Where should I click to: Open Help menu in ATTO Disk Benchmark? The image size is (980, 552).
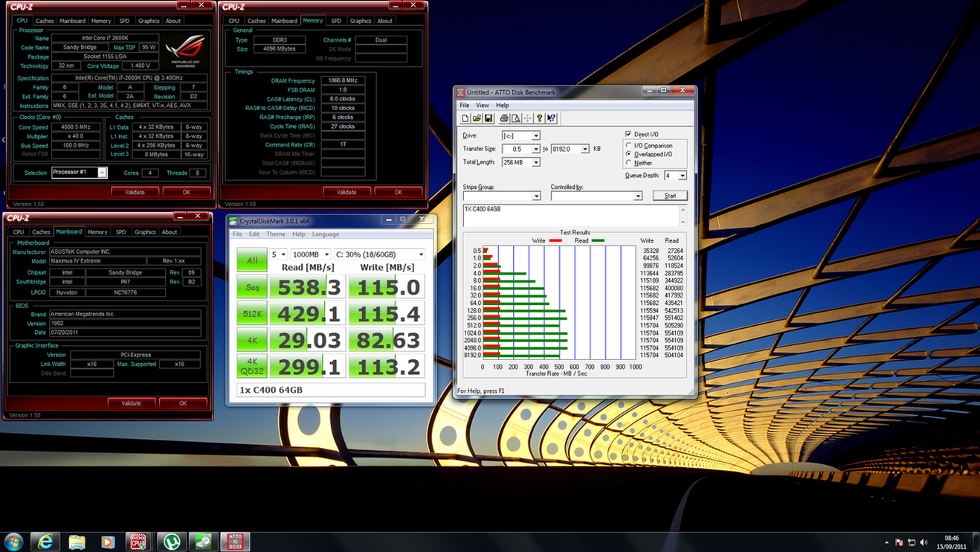click(503, 106)
